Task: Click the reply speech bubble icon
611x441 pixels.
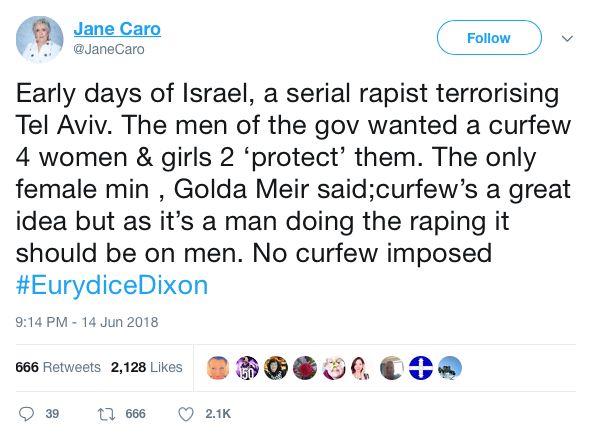Action: pyautogui.click(x=26, y=413)
